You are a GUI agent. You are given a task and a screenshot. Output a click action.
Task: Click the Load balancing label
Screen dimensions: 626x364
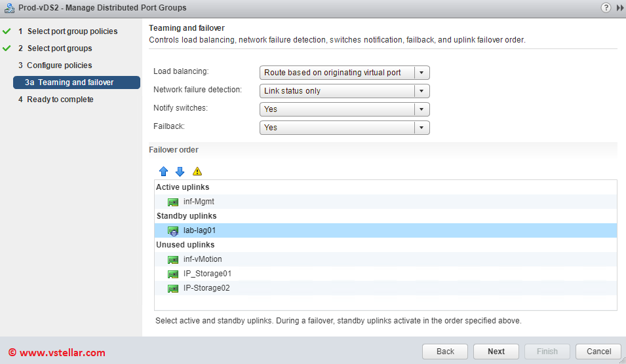(x=181, y=71)
